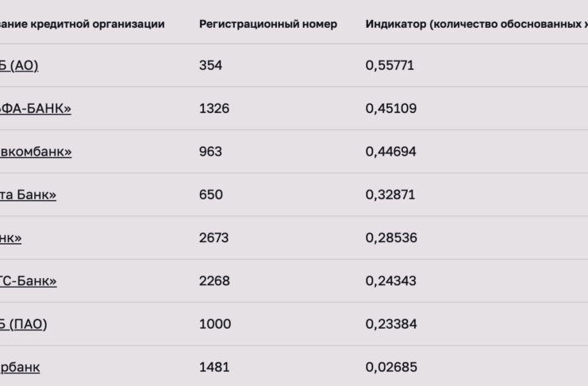Select registration number 1326 cell

point(214,109)
